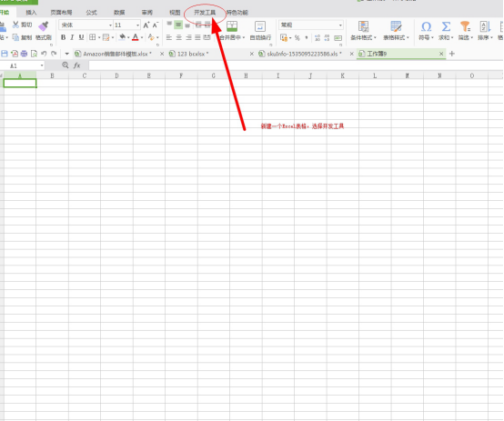Image resolution: width=504 pixels, height=421 pixels.
Task: Align text right
Action: coord(188,37)
